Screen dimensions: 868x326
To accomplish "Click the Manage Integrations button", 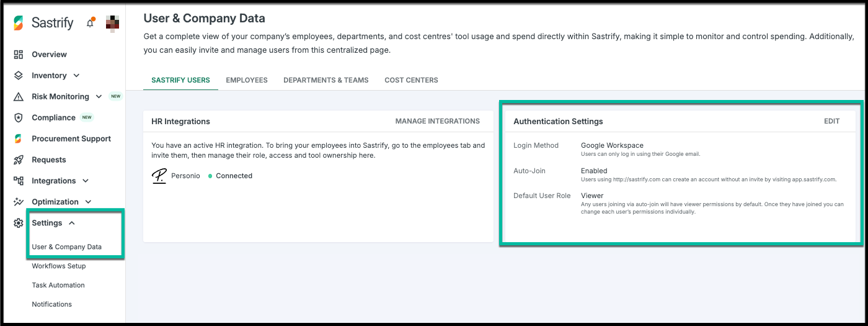I will coord(438,122).
